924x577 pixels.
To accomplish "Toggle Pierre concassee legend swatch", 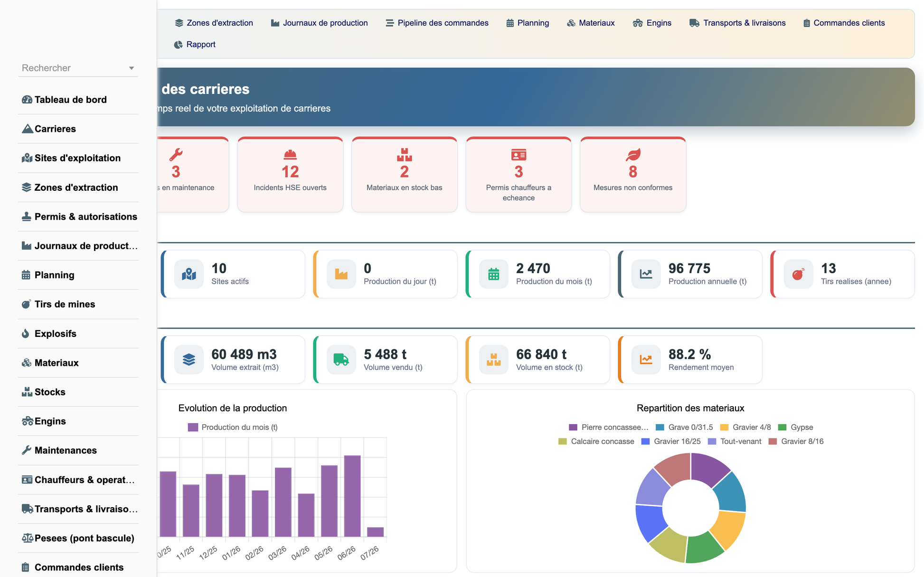I will (x=573, y=428).
